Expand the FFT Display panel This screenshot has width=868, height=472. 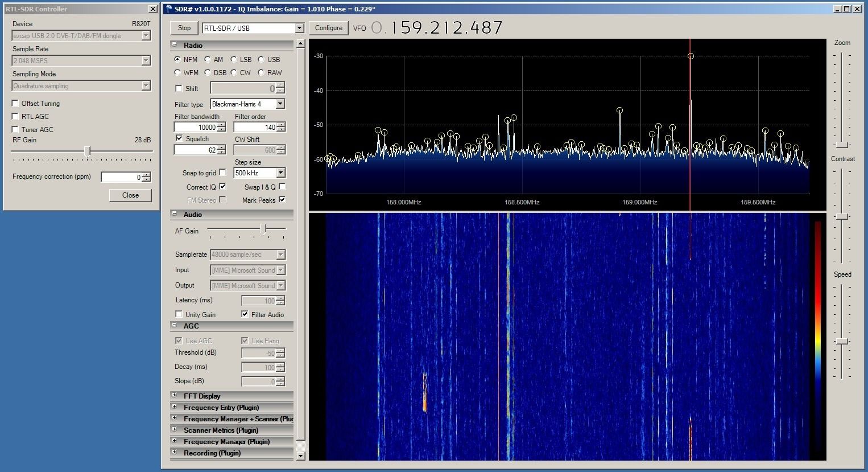(174, 395)
